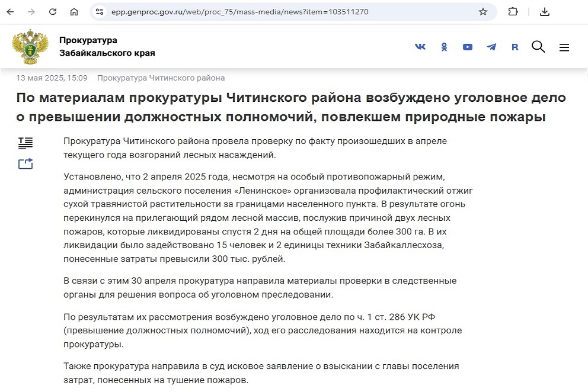Go forward with the browser arrow

coord(31,12)
